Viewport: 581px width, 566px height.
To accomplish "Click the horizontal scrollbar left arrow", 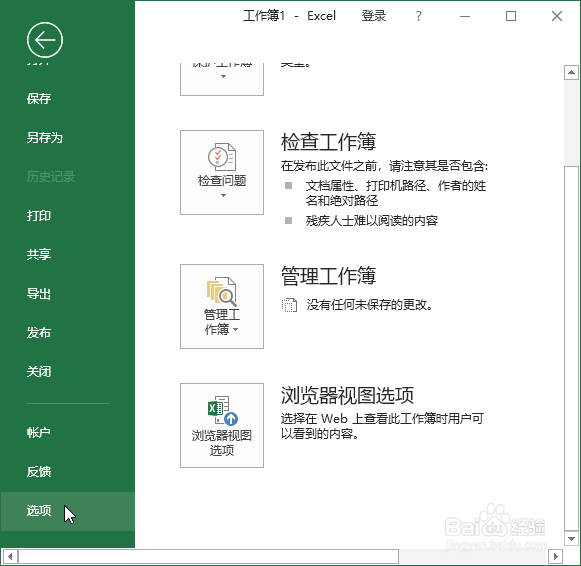I will click(x=10, y=556).
